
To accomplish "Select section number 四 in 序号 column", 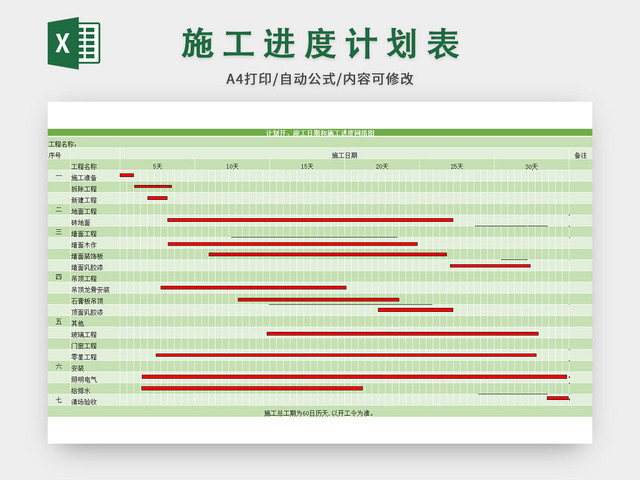I will 59,277.
